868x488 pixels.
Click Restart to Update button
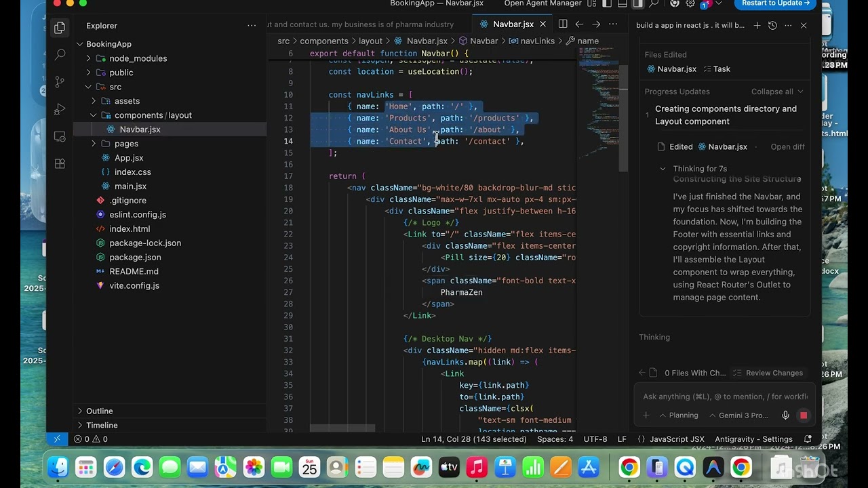point(775,3)
